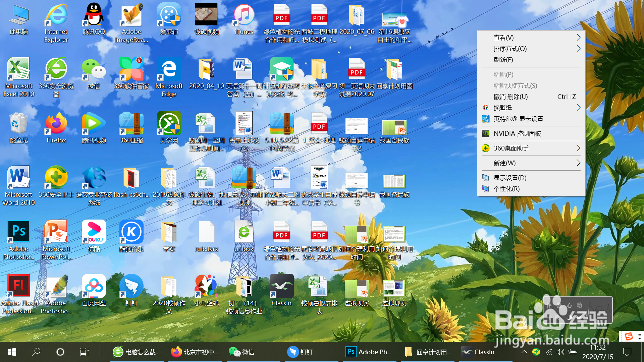Click the Baidu Netdisk (百度网盘) icon

[94, 287]
